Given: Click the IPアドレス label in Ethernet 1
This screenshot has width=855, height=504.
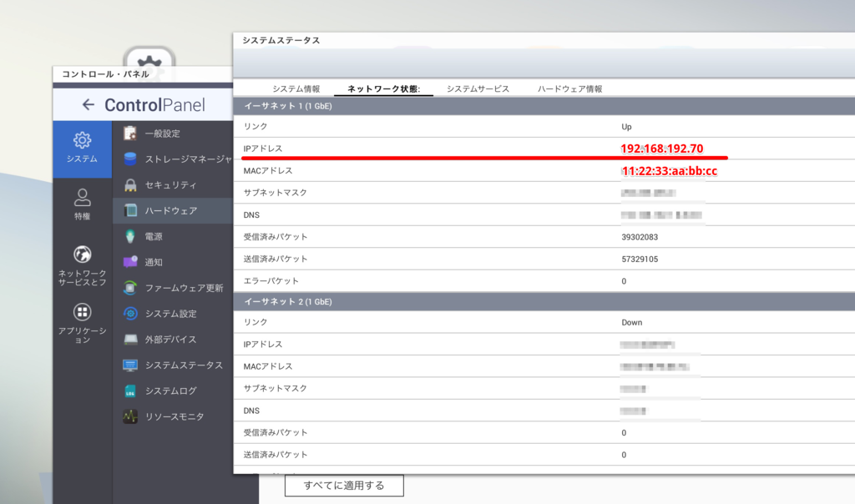Looking at the screenshot, I should click(263, 149).
